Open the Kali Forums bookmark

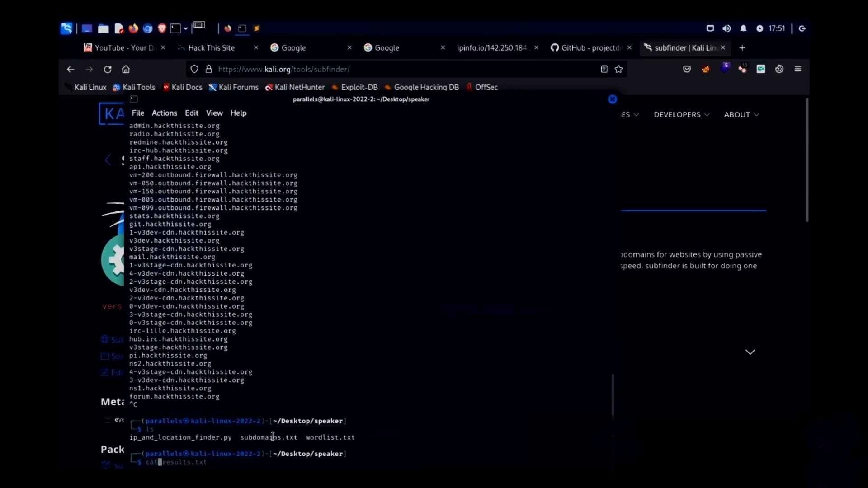point(234,87)
